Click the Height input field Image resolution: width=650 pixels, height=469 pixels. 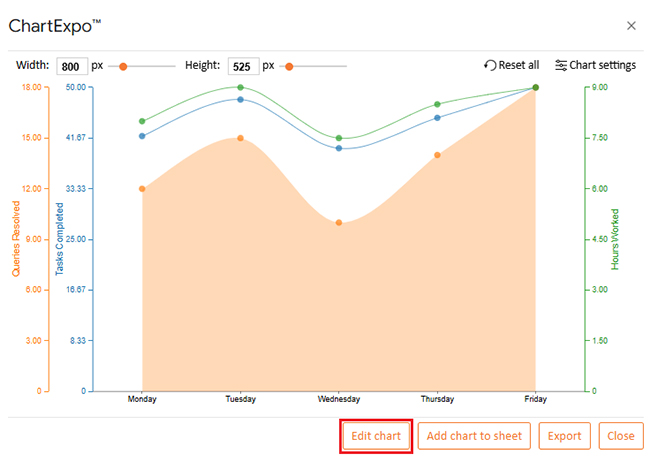tap(243, 66)
